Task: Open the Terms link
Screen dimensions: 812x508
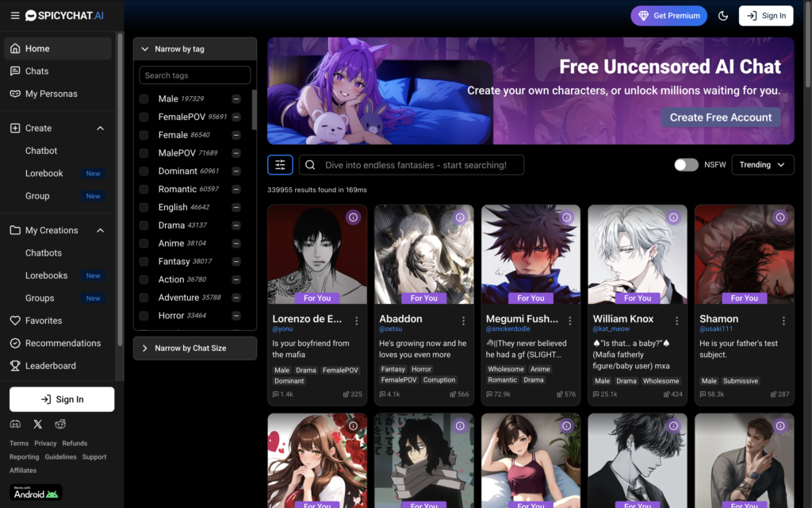Action: [x=19, y=443]
